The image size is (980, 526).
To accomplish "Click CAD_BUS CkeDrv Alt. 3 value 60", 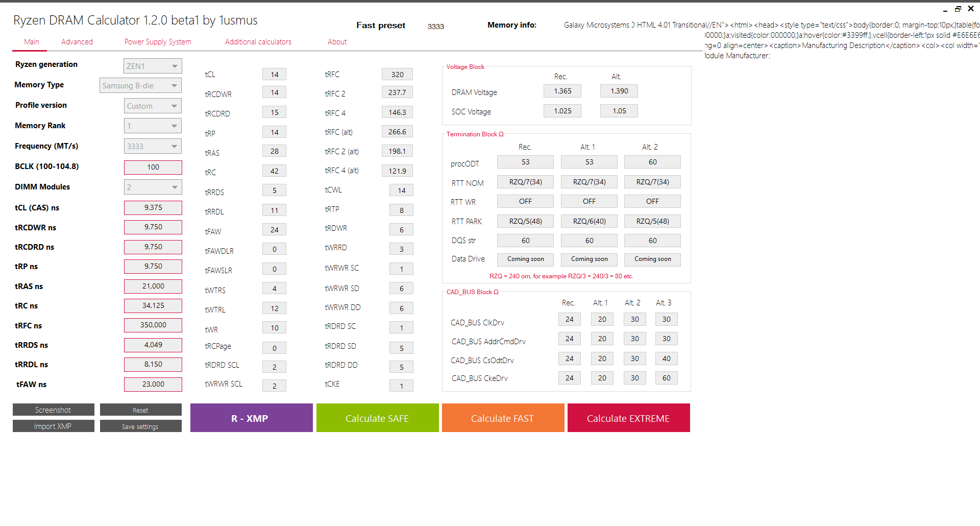I will tap(667, 378).
